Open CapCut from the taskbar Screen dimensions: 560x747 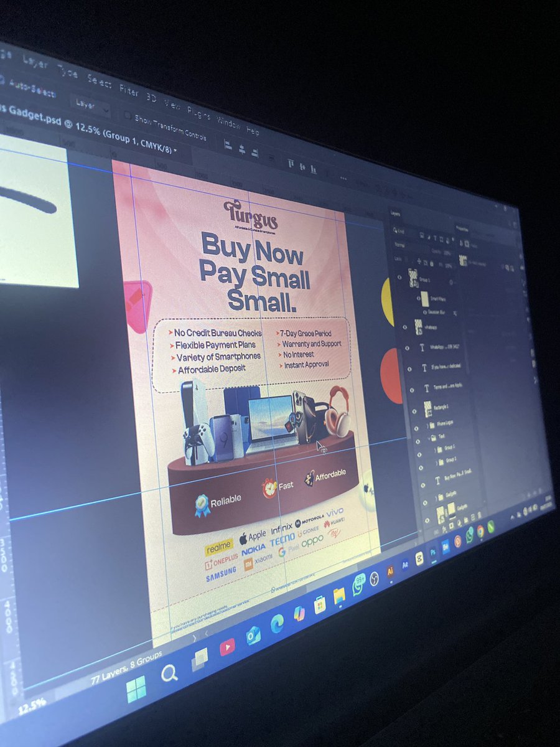tap(420, 559)
